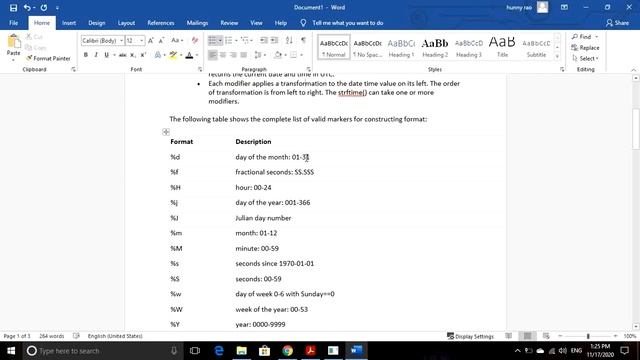Click the Replace button
This screenshot has width=640, height=360.
point(585,48)
